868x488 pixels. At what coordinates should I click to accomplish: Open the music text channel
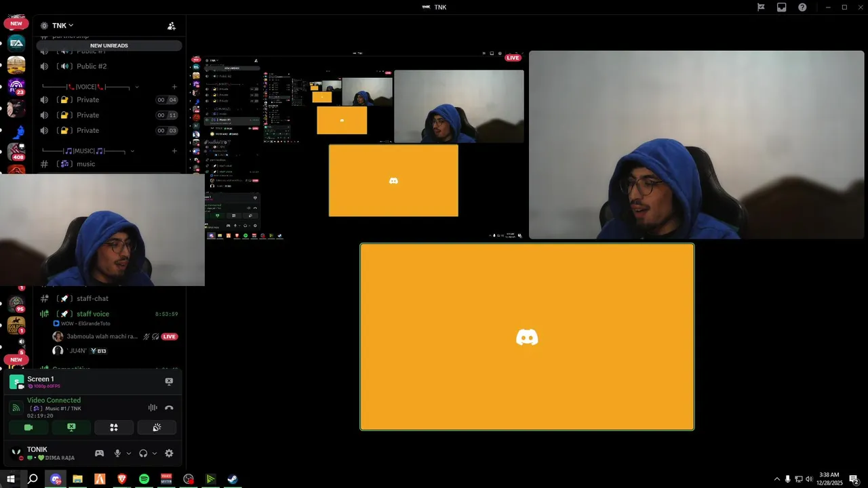click(109, 164)
